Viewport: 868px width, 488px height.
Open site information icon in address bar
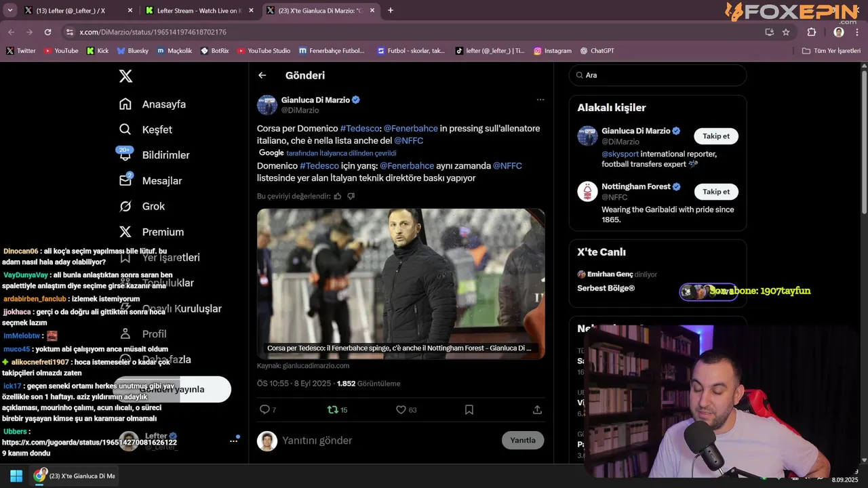click(x=70, y=32)
